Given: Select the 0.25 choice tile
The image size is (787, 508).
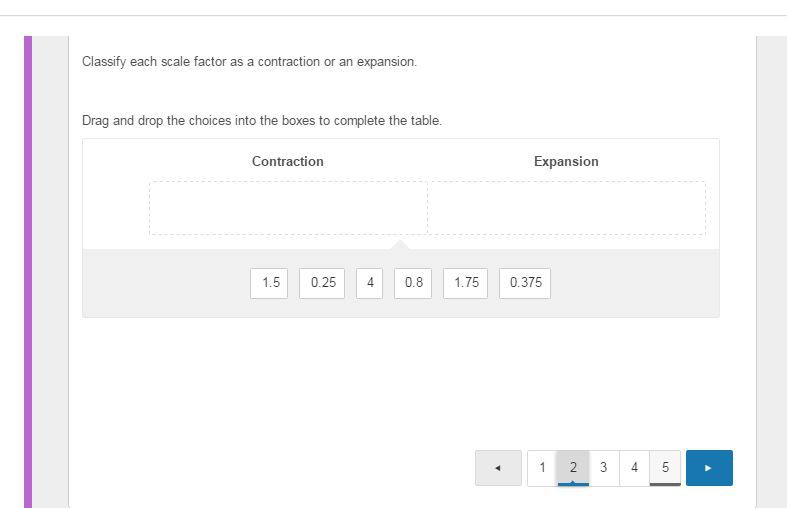Looking at the screenshot, I should 323,283.
